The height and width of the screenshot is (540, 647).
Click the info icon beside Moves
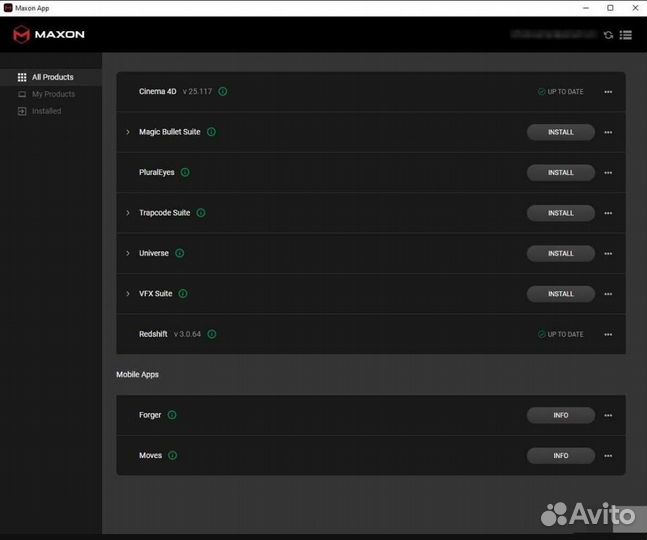pos(172,456)
